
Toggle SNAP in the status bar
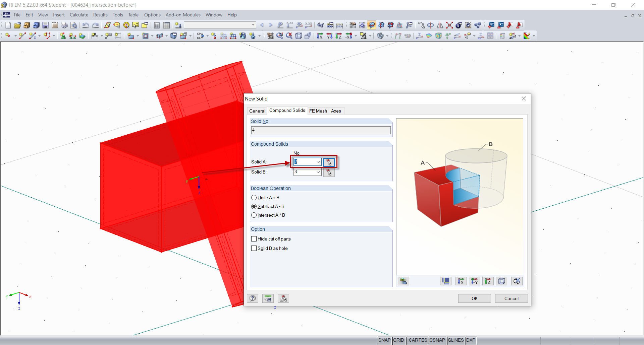pos(384,340)
